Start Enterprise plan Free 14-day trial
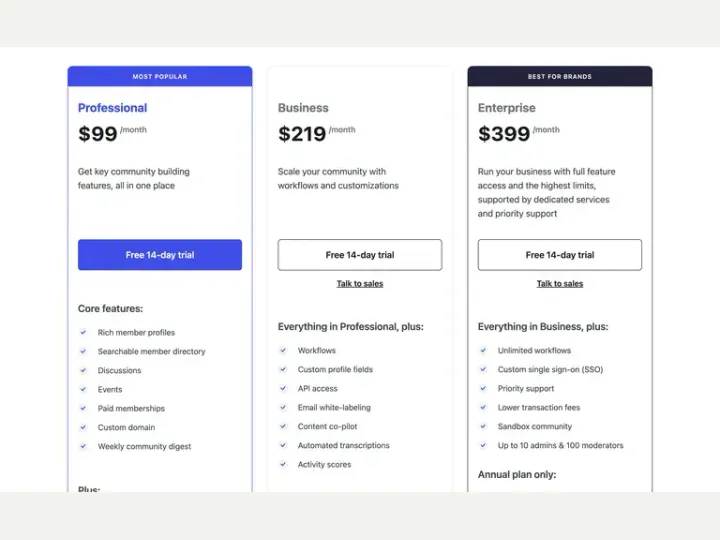This screenshot has height=540, width=720. pyautogui.click(x=560, y=255)
